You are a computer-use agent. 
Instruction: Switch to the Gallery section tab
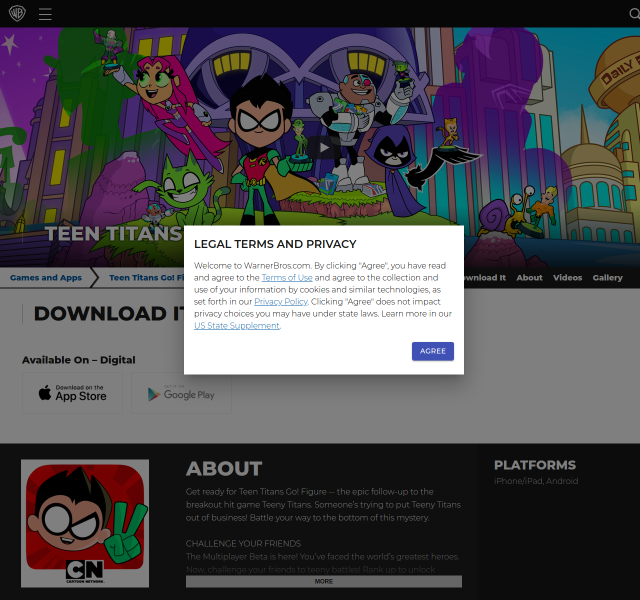tap(607, 278)
